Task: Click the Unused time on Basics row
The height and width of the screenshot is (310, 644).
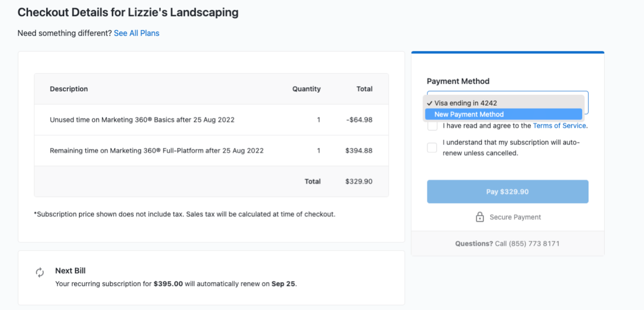Action: pyautogui.click(x=142, y=120)
